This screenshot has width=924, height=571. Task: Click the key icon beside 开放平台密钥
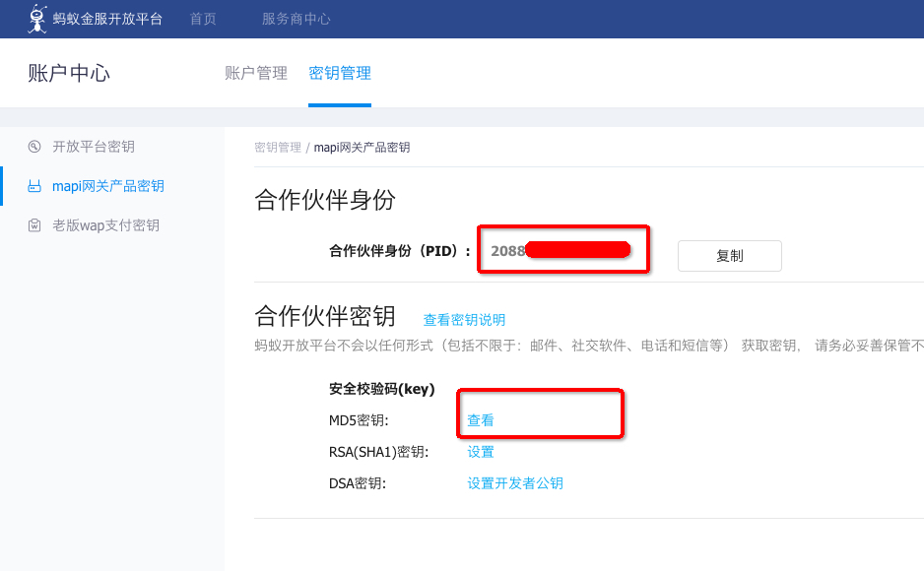tap(34, 147)
